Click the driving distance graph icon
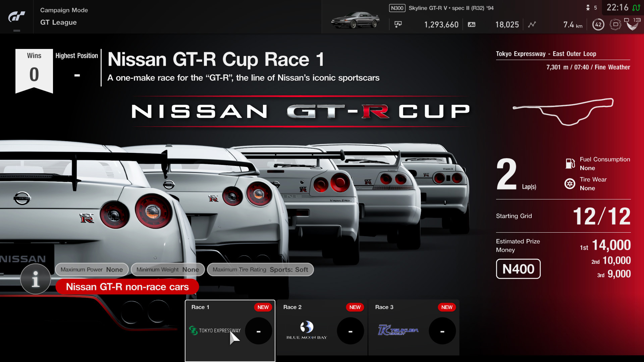Screen dimensions: 644x362 (532, 24)
